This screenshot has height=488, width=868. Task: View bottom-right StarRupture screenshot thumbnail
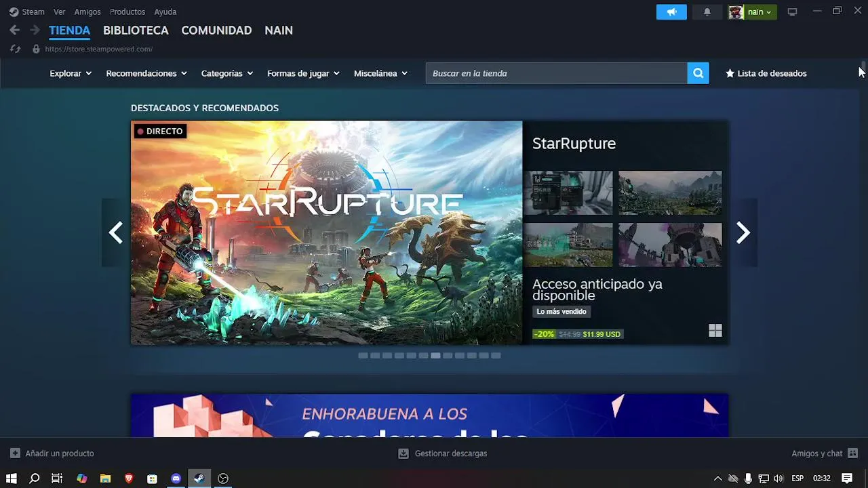coord(670,245)
